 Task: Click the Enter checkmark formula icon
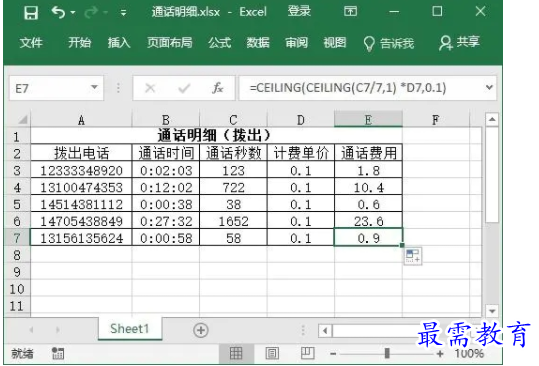click(x=184, y=89)
